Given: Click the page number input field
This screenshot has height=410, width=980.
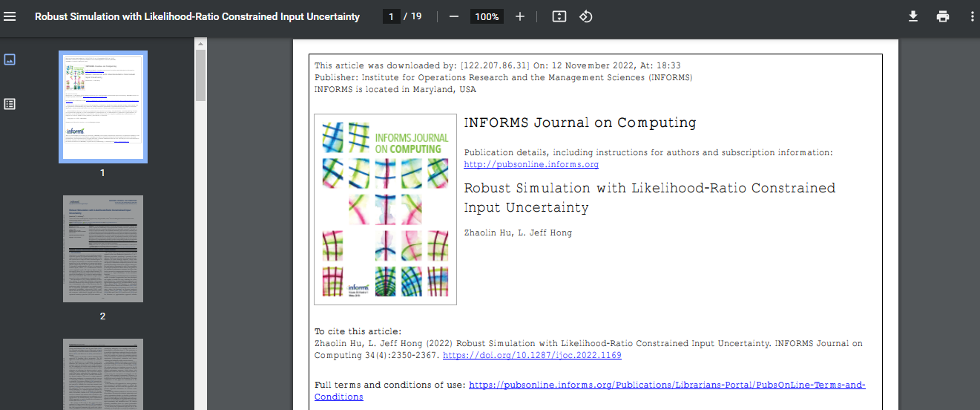Looking at the screenshot, I should pos(391,16).
